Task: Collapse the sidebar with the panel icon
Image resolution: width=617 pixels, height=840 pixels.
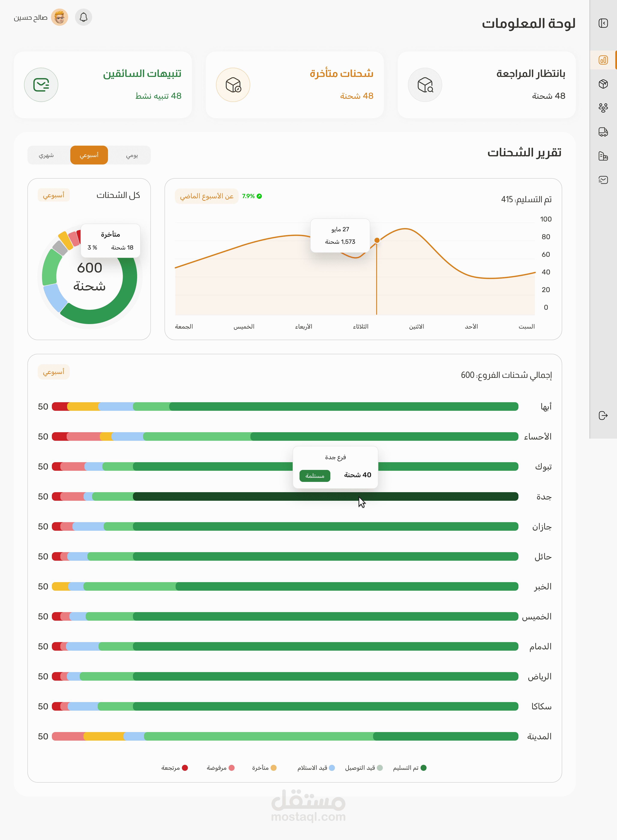Action: [603, 23]
